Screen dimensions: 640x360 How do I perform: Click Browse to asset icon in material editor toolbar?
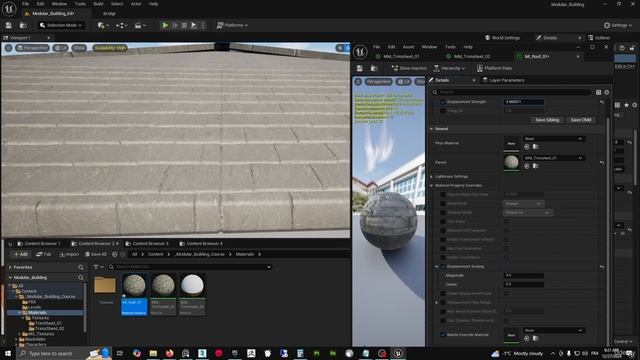click(374, 68)
